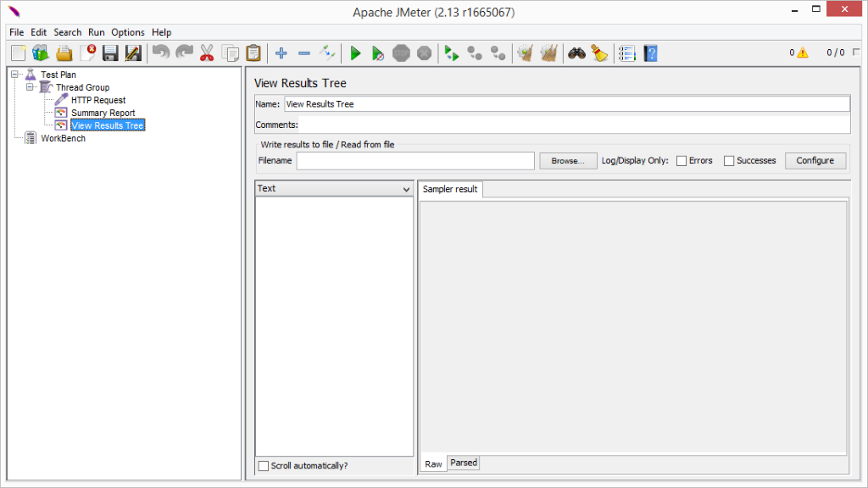Click the Paste clipboard icon

[253, 53]
